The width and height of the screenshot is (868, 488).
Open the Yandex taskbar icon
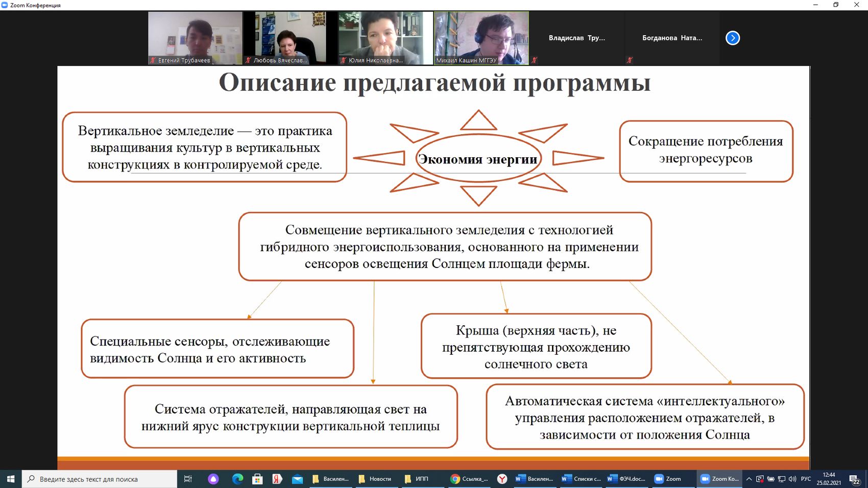point(277,479)
